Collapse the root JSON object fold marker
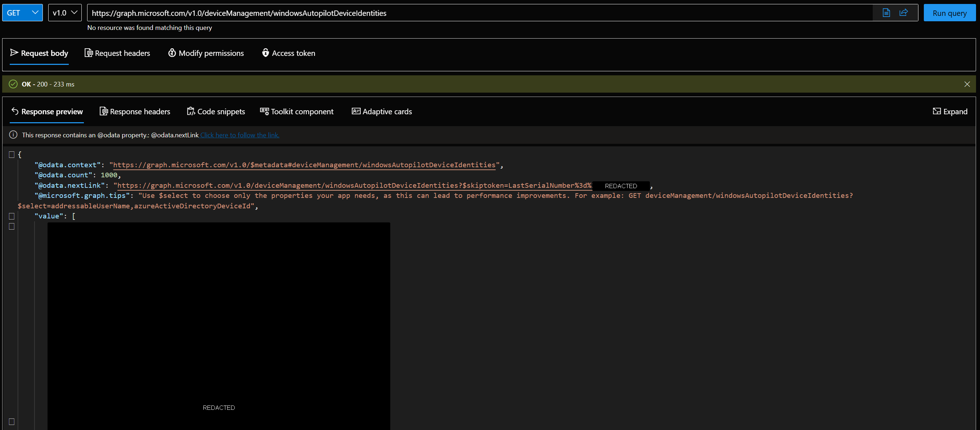The image size is (980, 430). 12,155
